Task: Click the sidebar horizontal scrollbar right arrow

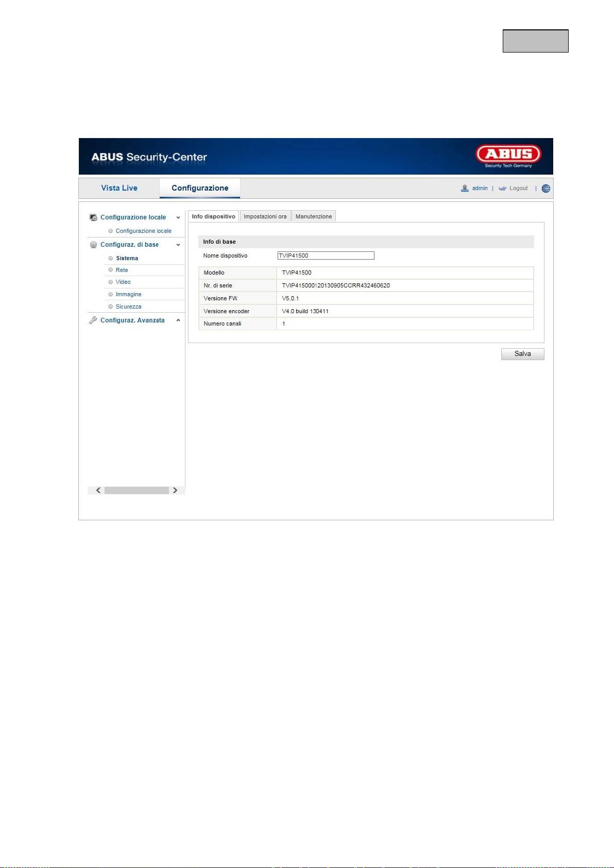Action: [175, 490]
